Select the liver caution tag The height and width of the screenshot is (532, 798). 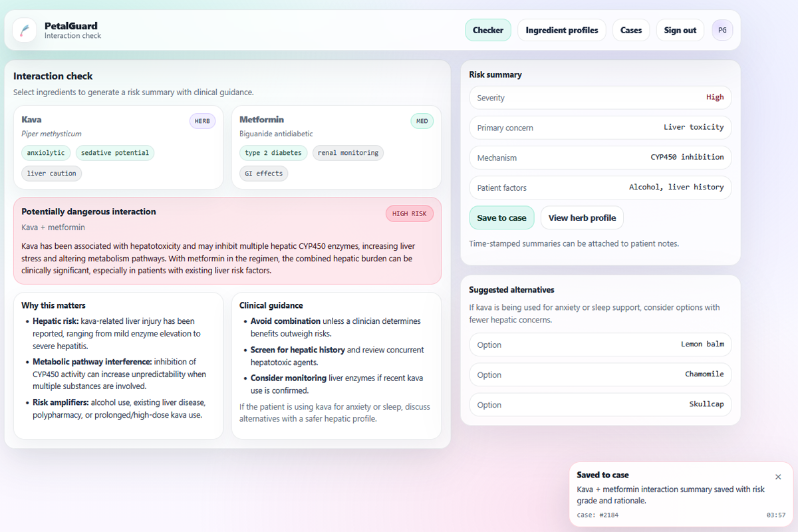(x=52, y=174)
